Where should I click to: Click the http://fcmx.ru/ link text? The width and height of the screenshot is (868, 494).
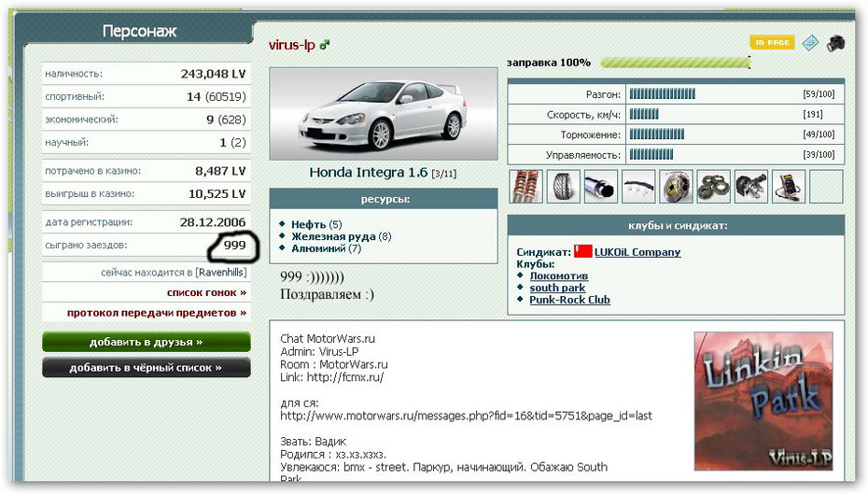click(345, 377)
